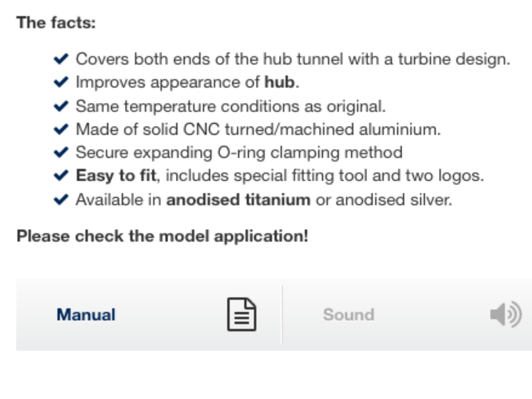The width and height of the screenshot is (532, 399).
Task: Click checkmark next to CNC aluminium line
Action: 61,129
